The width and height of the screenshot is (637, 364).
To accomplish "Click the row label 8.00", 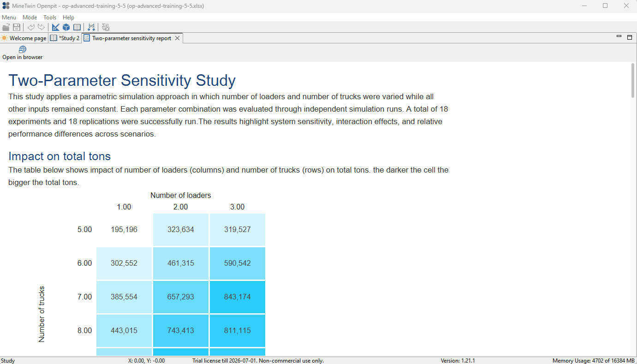I will coord(85,330).
